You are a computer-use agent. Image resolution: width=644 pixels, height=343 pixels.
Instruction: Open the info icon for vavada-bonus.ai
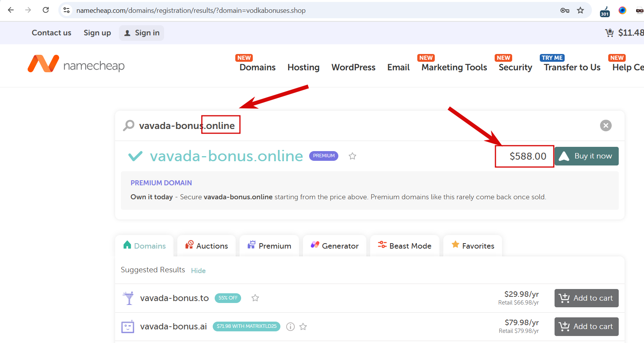tap(290, 327)
